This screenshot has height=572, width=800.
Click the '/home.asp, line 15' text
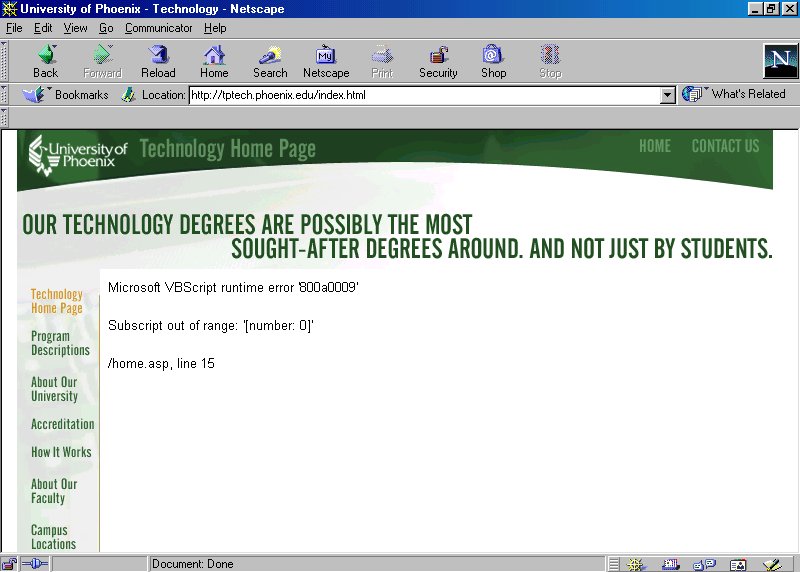click(x=161, y=363)
